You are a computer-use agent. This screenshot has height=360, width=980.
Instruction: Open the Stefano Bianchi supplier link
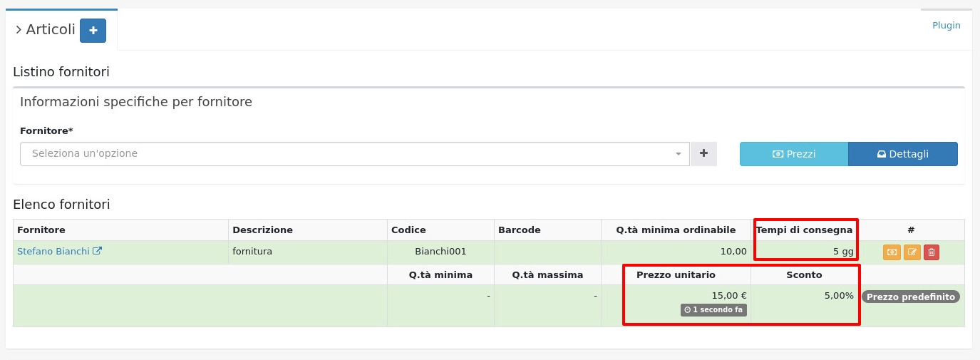(x=53, y=251)
